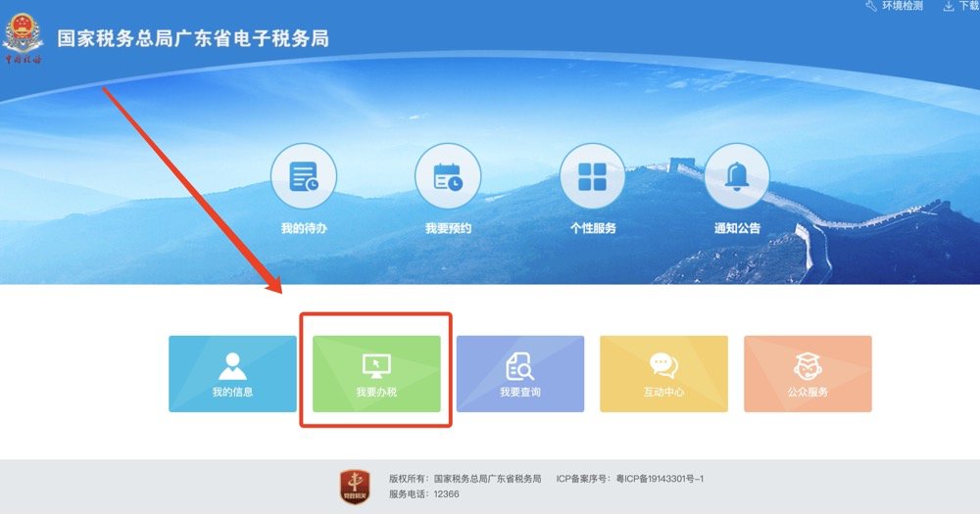980x514 pixels.
Task: Click the 环境检测 text link
Action: [903, 6]
